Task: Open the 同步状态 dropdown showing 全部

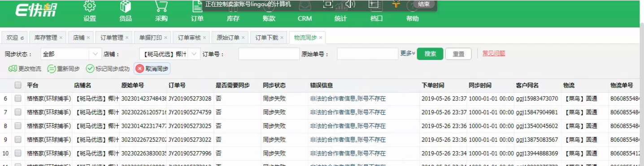Action: point(71,54)
